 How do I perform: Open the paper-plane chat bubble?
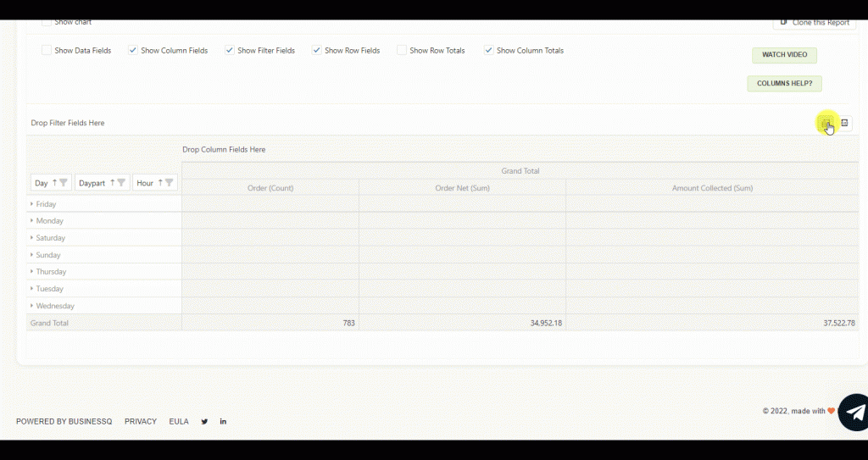click(854, 413)
